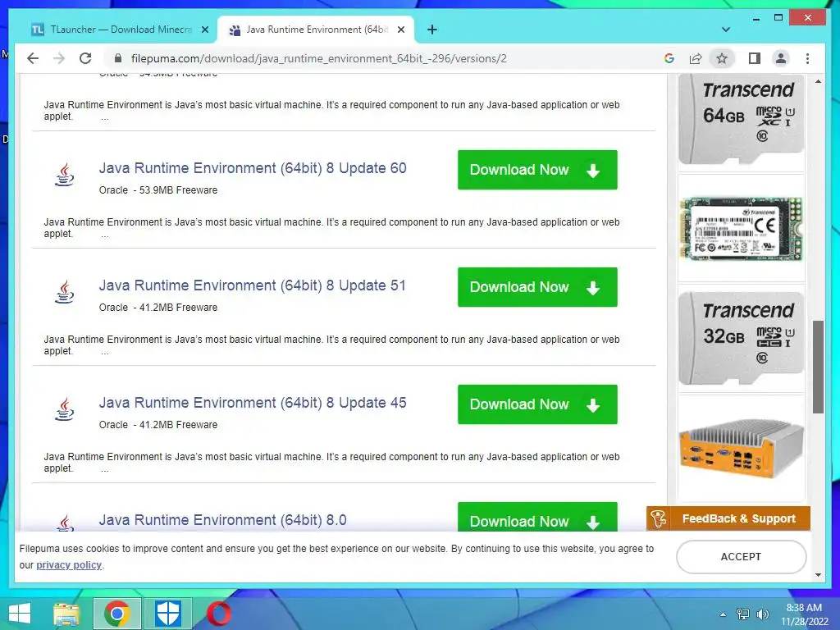The image size is (840, 630).
Task: Download Java 8 Update 45 with Download Now
Action: [537, 404]
